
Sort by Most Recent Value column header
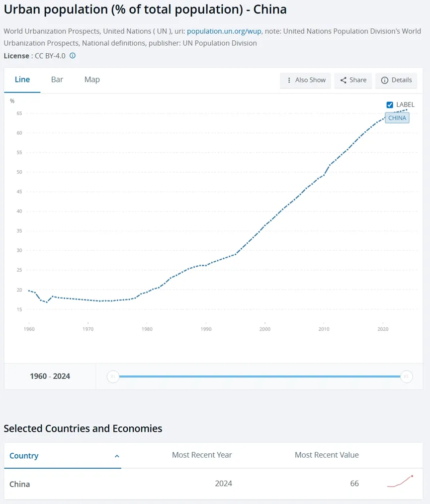[327, 455]
